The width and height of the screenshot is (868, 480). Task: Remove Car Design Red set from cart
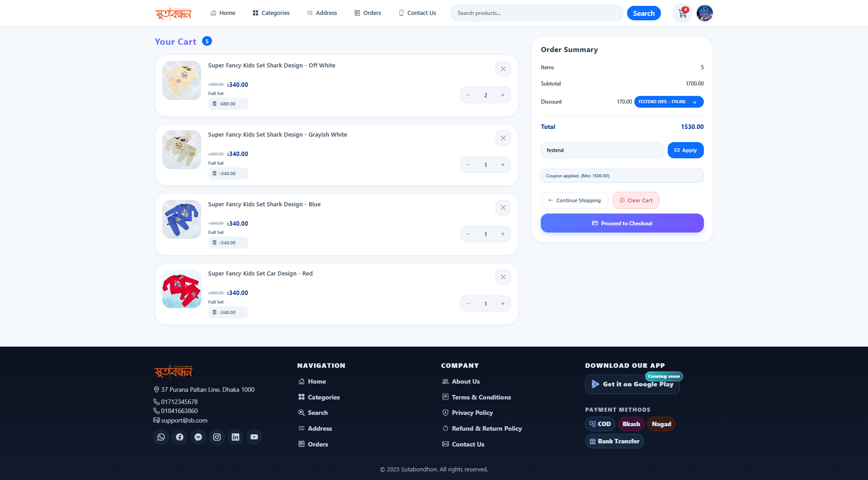503,277
